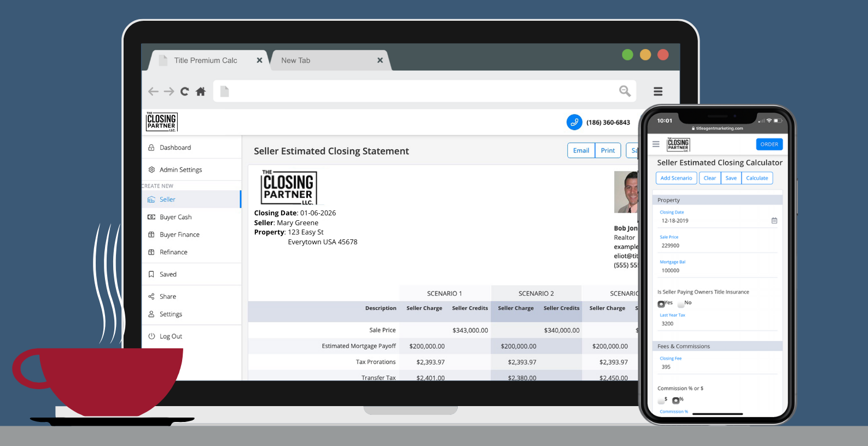868x446 pixels.
Task: Click the blue phone call icon
Action: click(574, 122)
